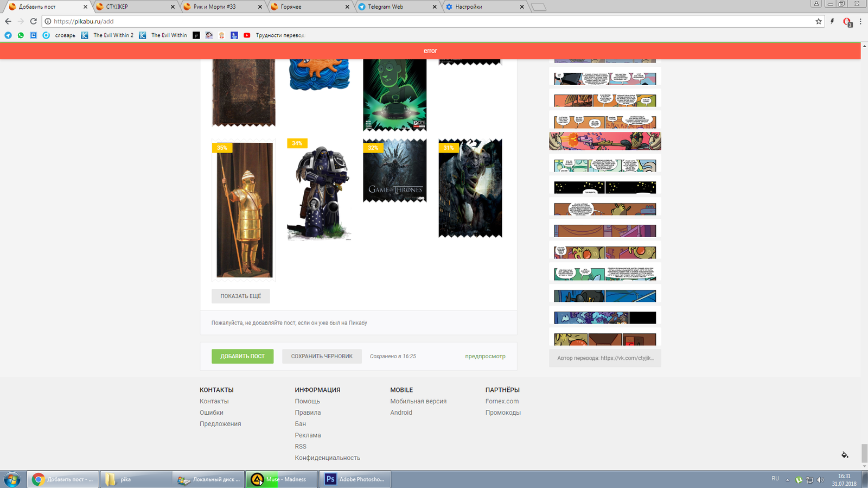Viewport: 868px width, 488px height.
Task: Open the Правила link in footer
Action: click(x=308, y=413)
